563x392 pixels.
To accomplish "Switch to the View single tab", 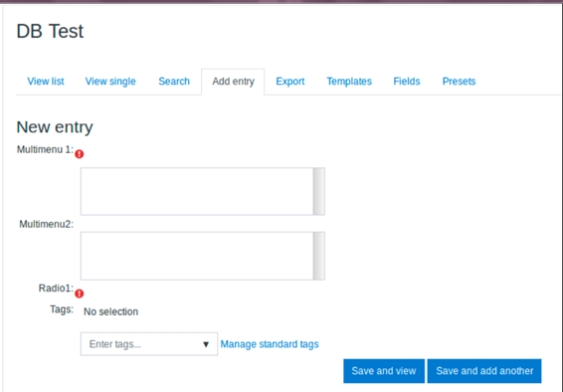I will (110, 82).
